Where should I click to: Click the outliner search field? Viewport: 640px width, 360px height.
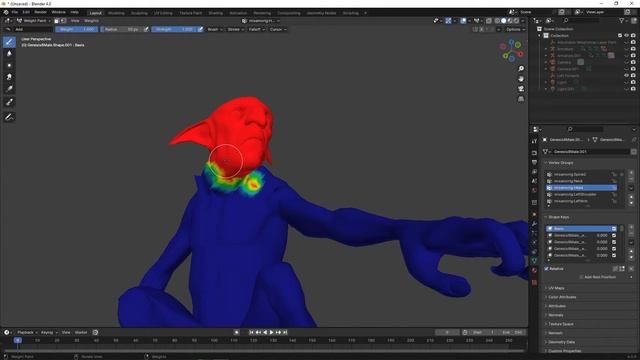582,20
